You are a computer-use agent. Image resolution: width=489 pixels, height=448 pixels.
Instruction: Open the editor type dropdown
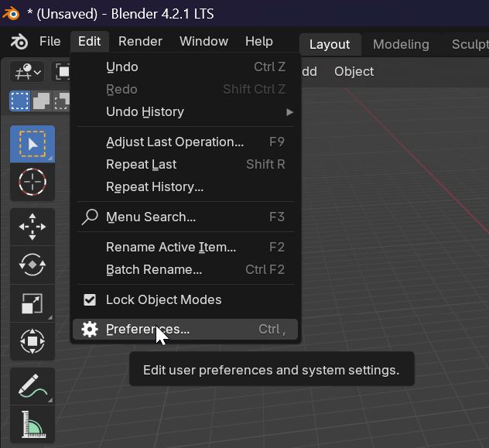point(27,71)
